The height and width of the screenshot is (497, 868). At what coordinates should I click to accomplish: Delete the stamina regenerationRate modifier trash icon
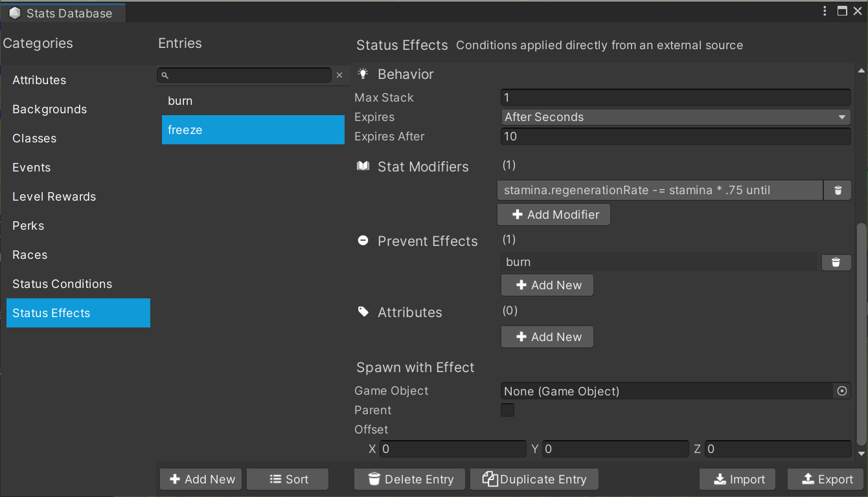point(838,190)
